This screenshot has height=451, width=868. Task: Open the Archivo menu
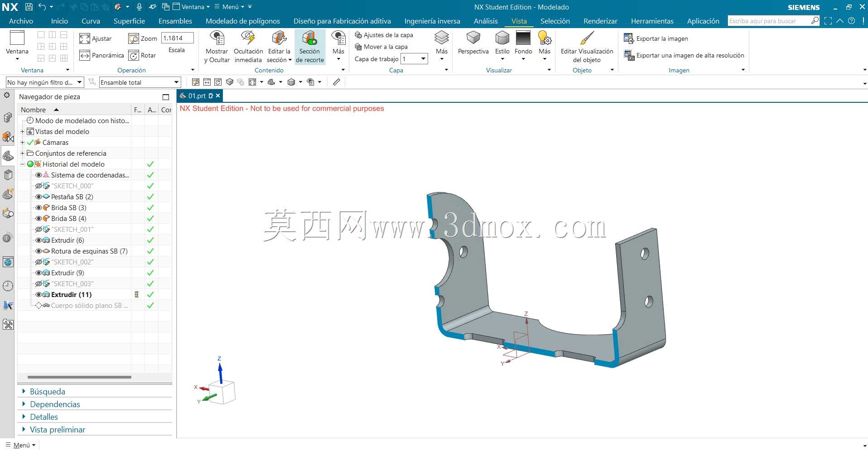pos(21,21)
